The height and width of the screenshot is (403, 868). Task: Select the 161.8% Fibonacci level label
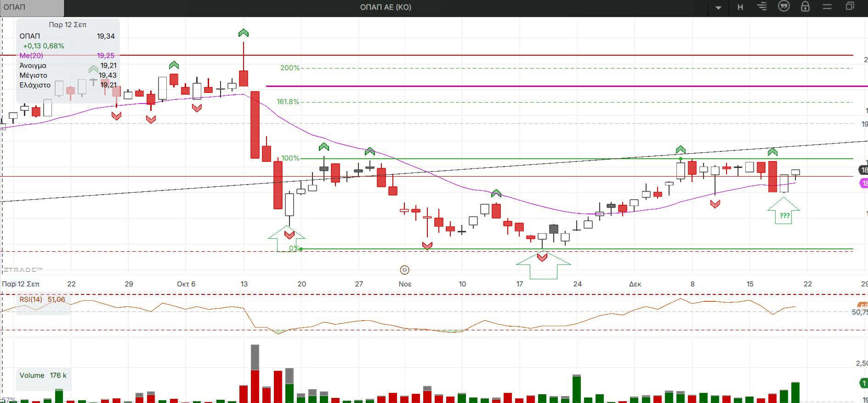coord(288,102)
